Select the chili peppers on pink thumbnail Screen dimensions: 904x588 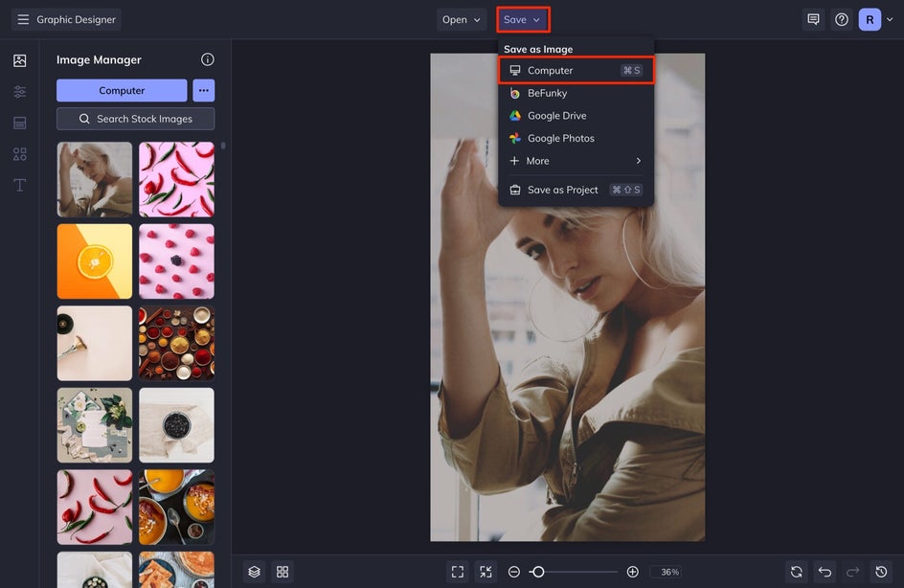(176, 179)
